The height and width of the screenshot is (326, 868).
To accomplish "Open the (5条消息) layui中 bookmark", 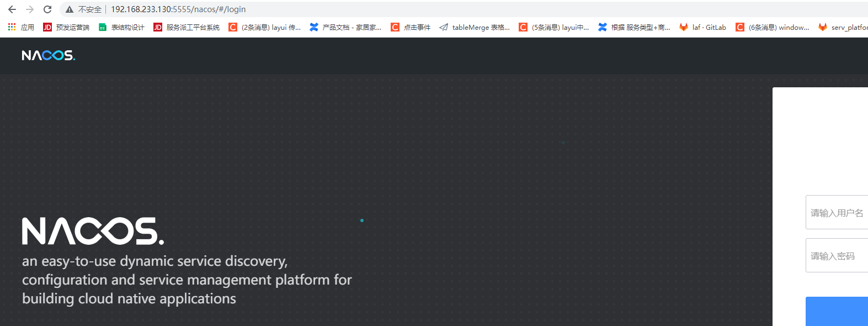I will tap(554, 27).
